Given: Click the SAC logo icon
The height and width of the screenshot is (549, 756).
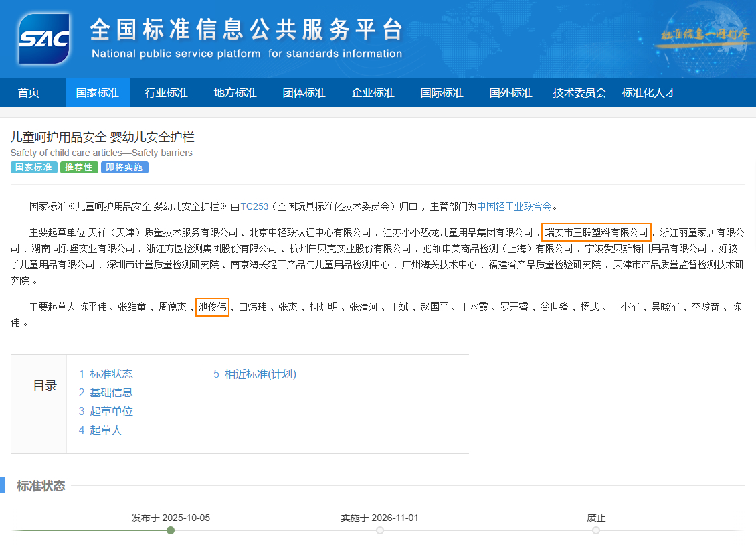Looking at the screenshot, I should (x=44, y=39).
